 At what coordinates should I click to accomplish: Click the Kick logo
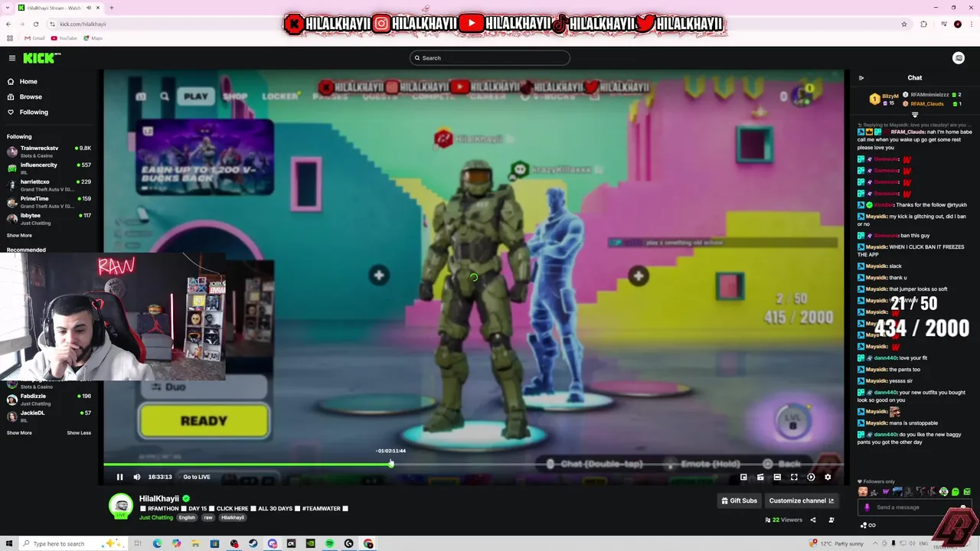(41, 58)
